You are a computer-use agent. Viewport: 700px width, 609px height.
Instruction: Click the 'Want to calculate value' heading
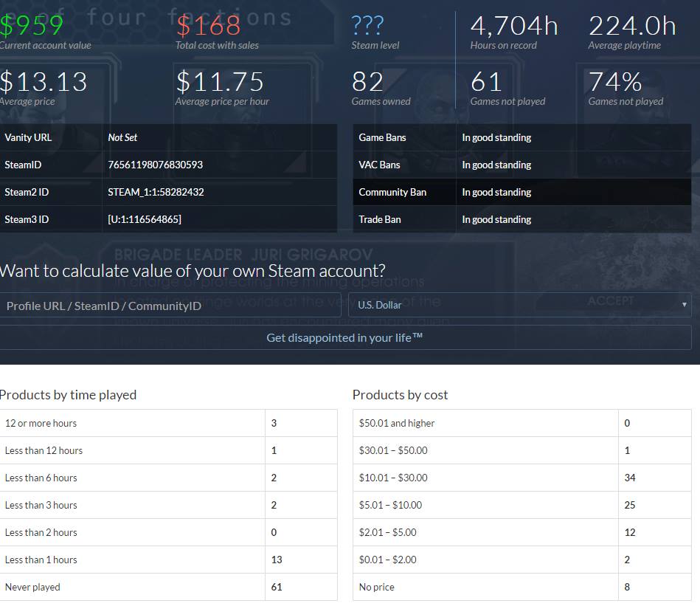[x=193, y=271]
